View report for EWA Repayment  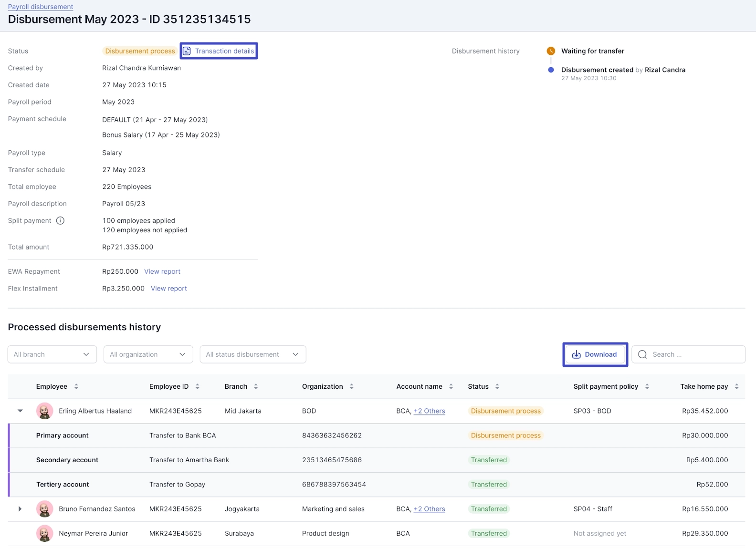tap(162, 271)
